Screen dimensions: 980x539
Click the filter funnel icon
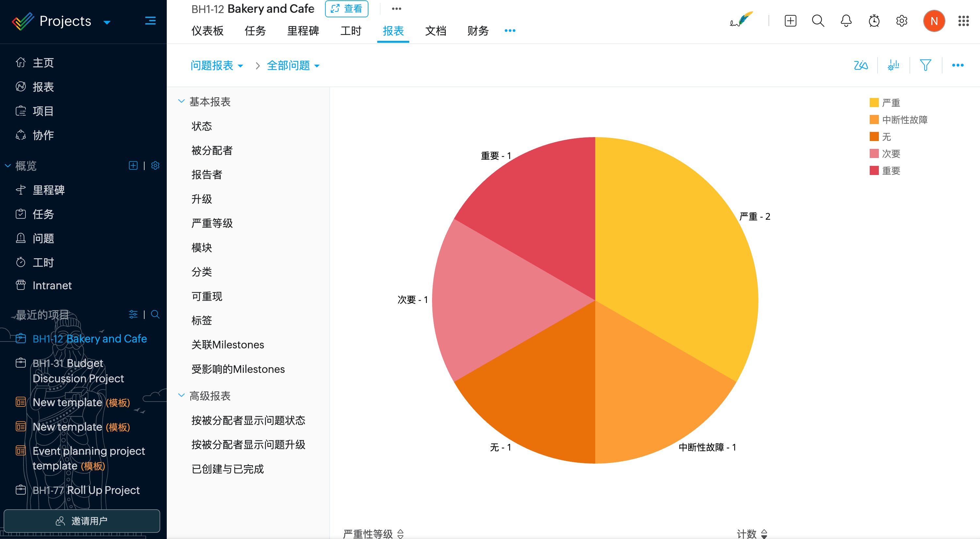point(925,65)
